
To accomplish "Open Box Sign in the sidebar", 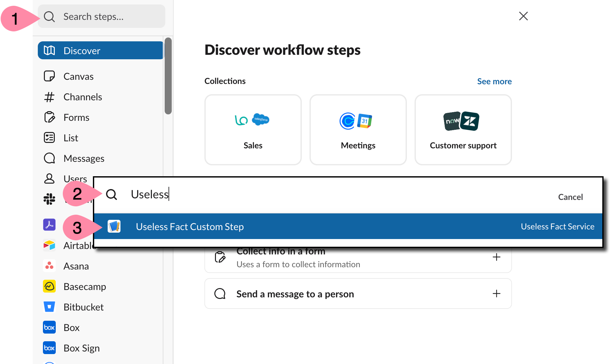I will click(81, 348).
